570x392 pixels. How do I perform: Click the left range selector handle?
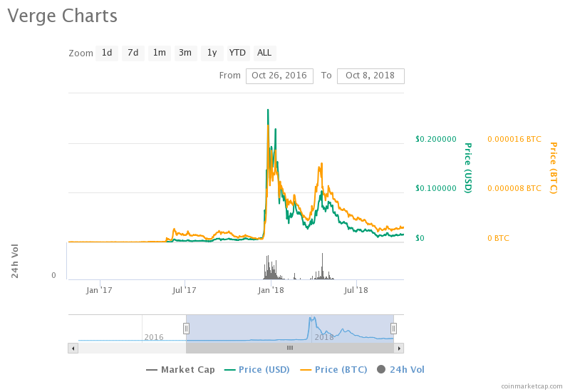pyautogui.click(x=186, y=329)
